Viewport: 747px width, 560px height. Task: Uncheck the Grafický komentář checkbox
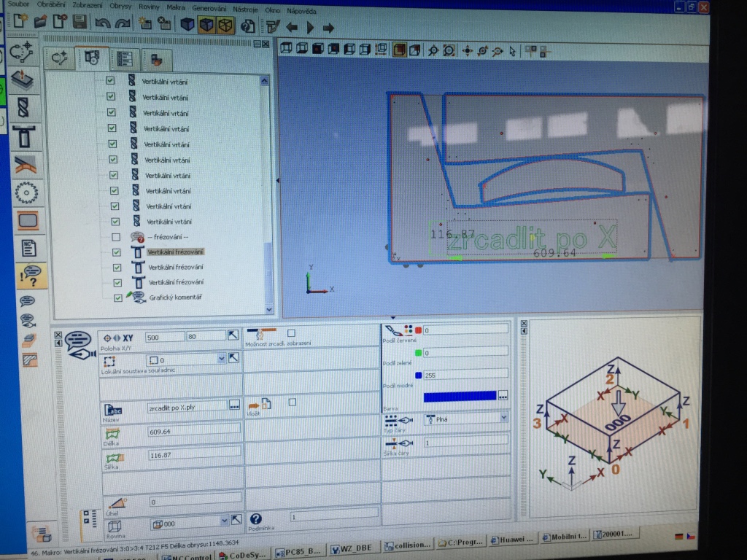click(x=118, y=297)
